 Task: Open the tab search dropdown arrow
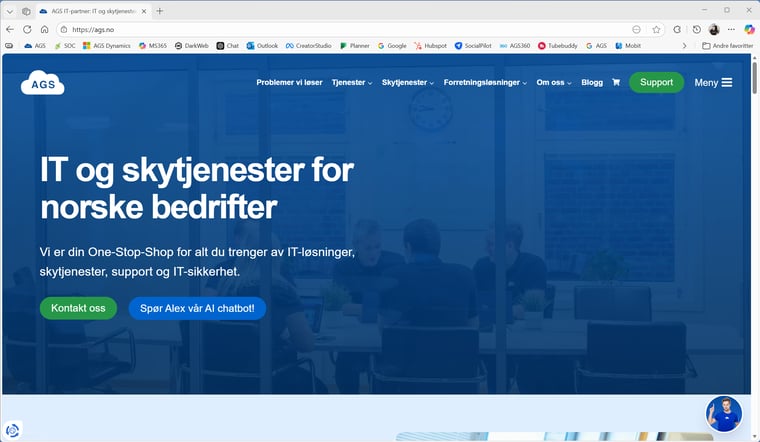[x=10, y=11]
